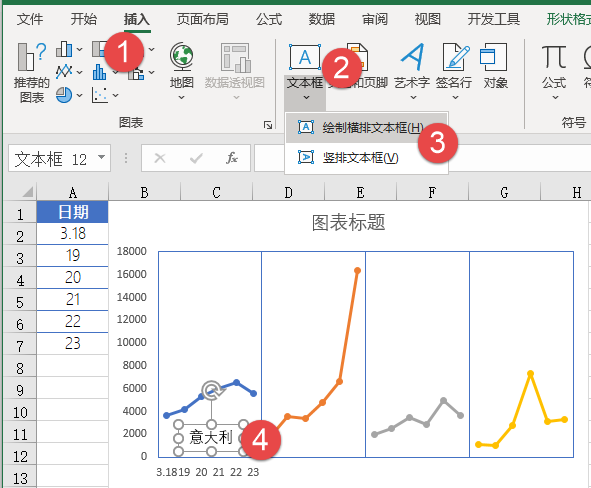Open the pie chart icon
This screenshot has width=591, height=488.
[64, 95]
